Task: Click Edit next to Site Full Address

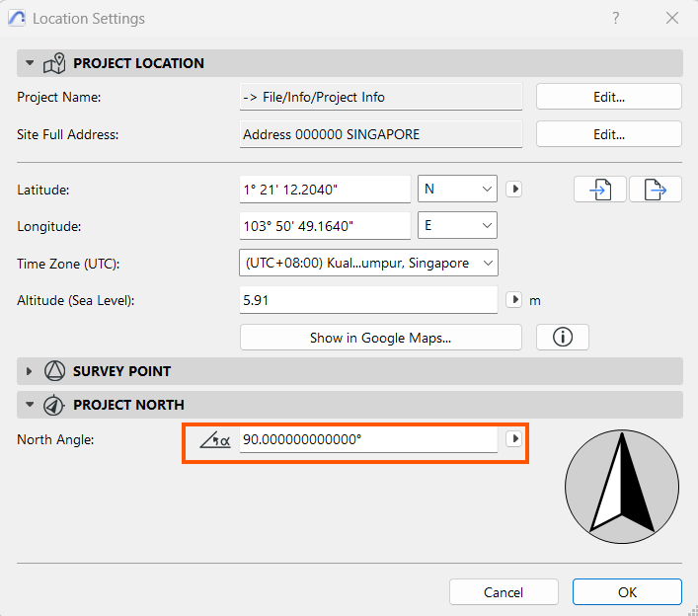Action: 609,134
